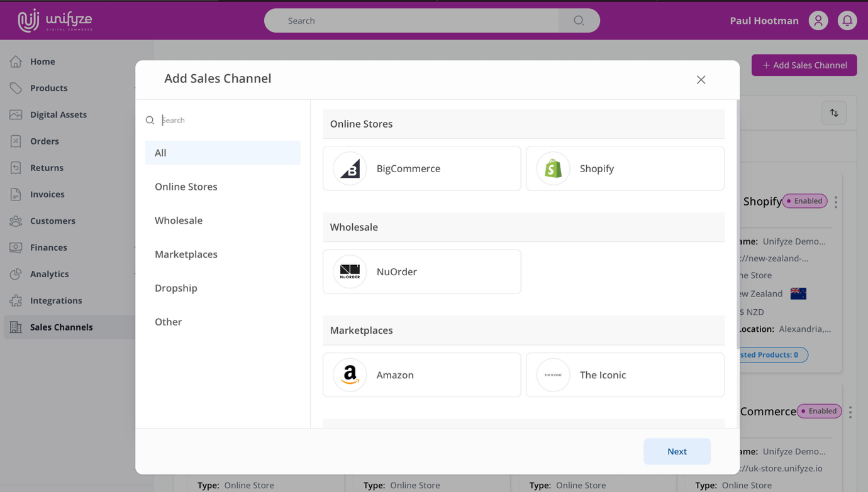Click the magnifier icon in top search bar

pyautogui.click(x=579, y=21)
